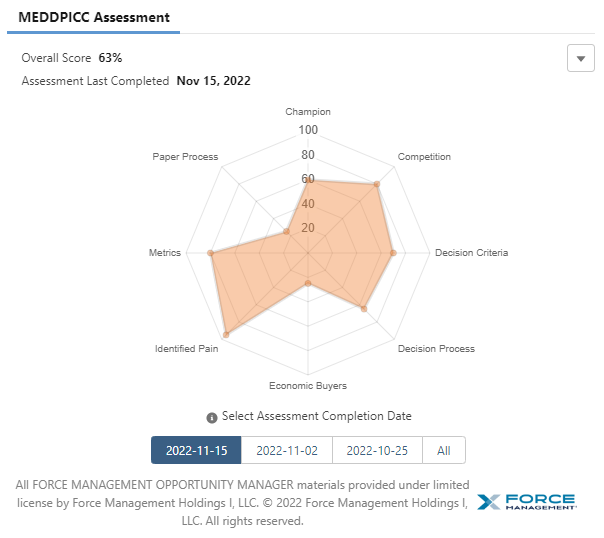Click the Metrics data point marker
The image size is (604, 538).
pyautogui.click(x=210, y=253)
